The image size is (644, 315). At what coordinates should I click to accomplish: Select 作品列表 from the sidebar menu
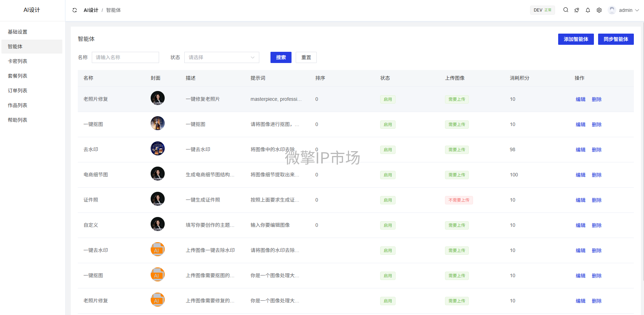(18, 105)
